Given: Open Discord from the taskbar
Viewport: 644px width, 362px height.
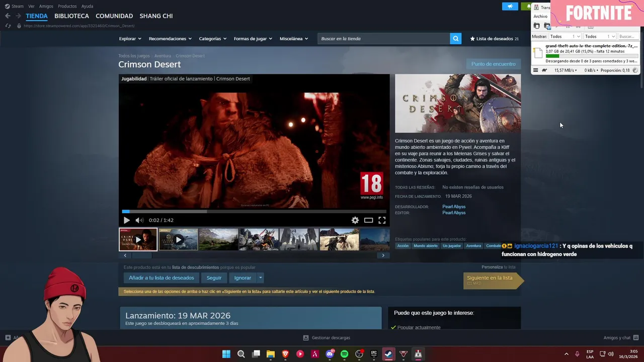Looking at the screenshot, I should click(330, 354).
